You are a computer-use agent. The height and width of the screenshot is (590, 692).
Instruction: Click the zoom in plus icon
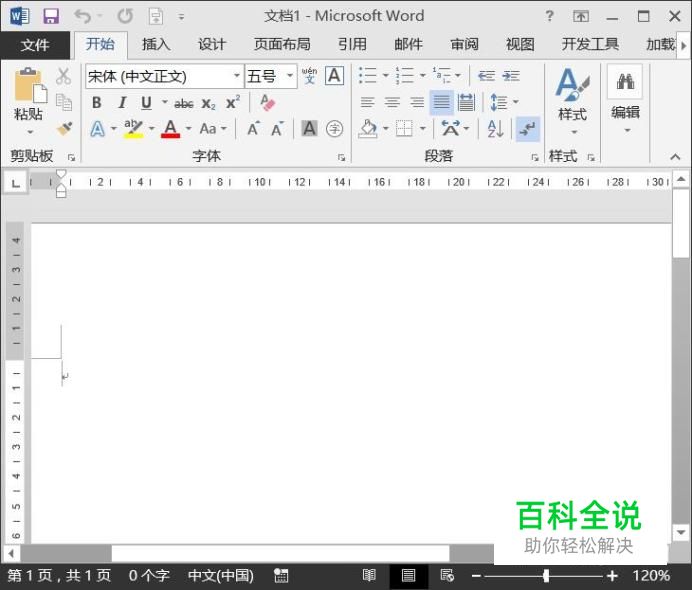tap(612, 575)
